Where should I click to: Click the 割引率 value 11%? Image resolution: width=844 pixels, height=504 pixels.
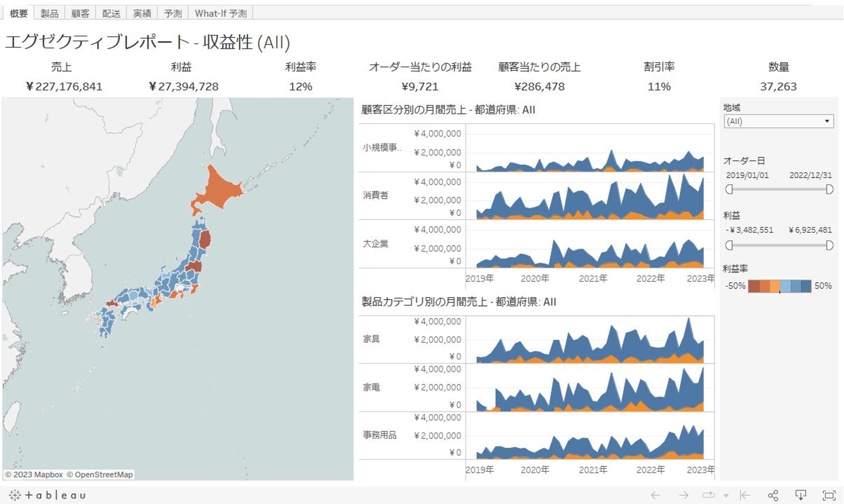[x=659, y=87]
